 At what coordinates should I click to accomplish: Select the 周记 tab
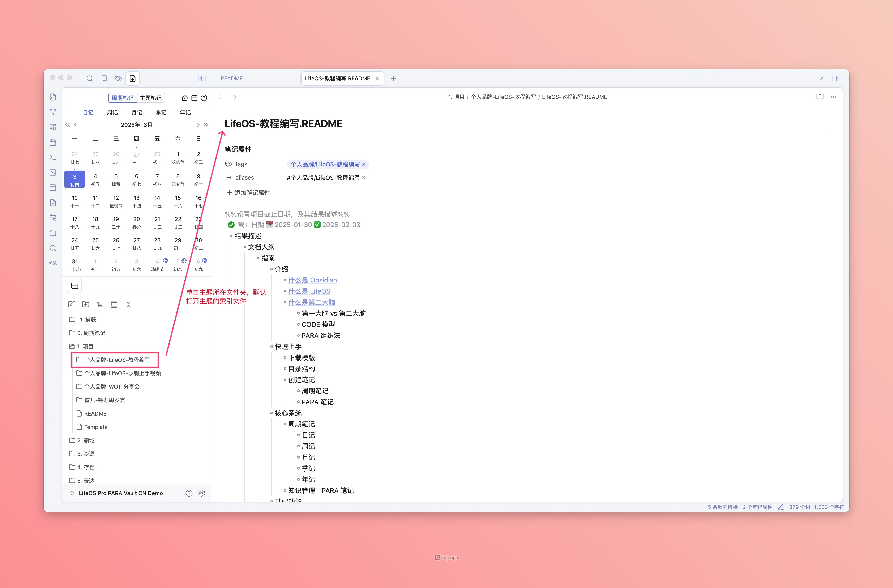[x=112, y=112]
